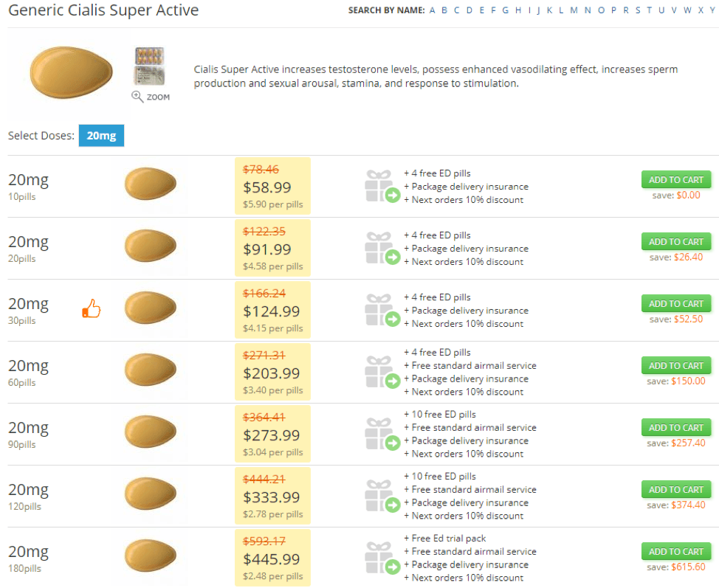Search by name letter A
The image size is (719, 588).
[432, 10]
